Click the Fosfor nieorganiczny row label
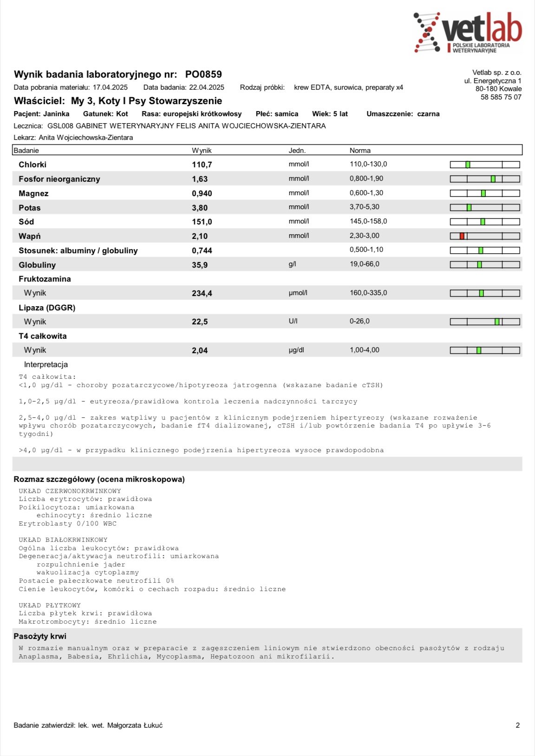The image size is (535, 756). click(x=59, y=179)
